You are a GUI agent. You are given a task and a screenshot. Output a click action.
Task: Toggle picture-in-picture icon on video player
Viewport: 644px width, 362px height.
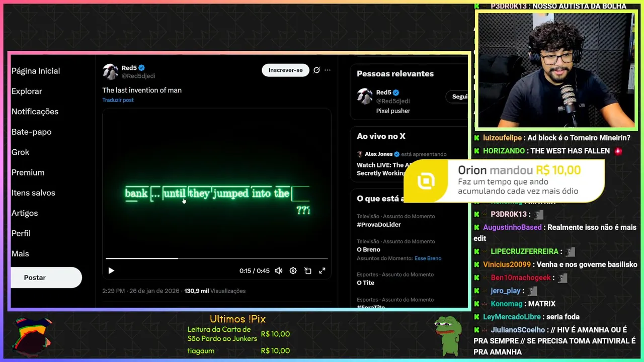point(308,270)
